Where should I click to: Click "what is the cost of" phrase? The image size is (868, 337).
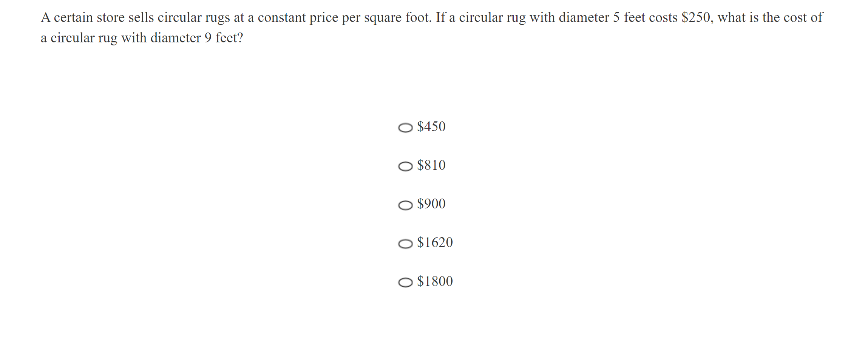[770, 18]
